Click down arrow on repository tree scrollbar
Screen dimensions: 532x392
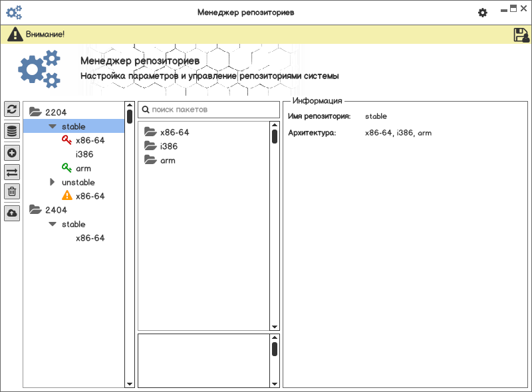(x=129, y=383)
